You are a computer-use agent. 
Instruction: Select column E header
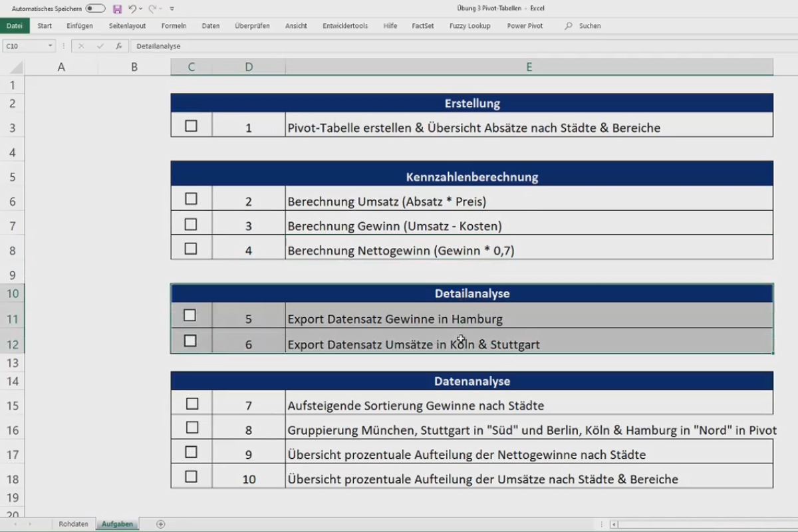pos(529,67)
